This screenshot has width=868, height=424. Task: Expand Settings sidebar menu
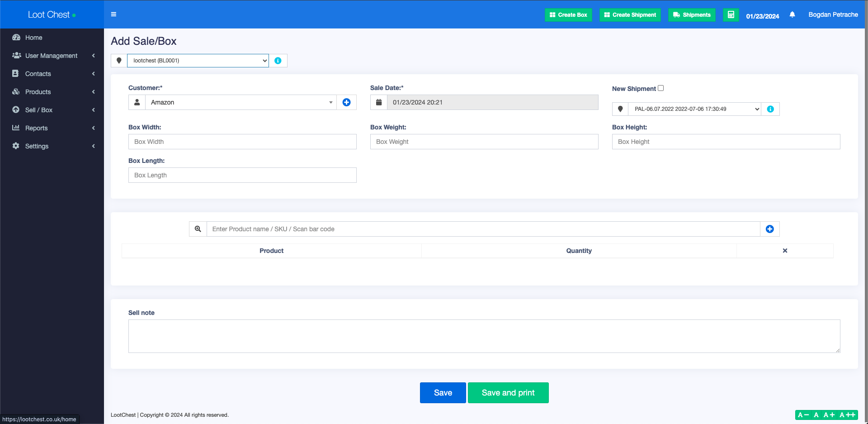click(x=52, y=146)
